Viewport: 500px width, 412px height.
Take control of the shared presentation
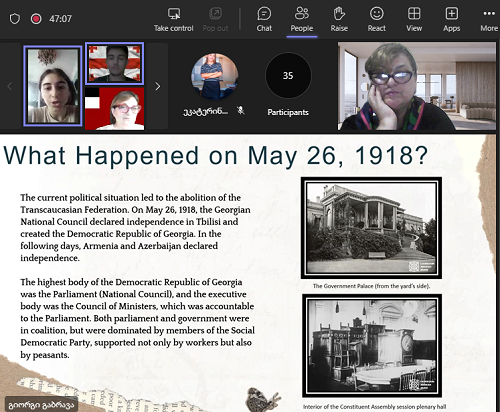(x=174, y=20)
